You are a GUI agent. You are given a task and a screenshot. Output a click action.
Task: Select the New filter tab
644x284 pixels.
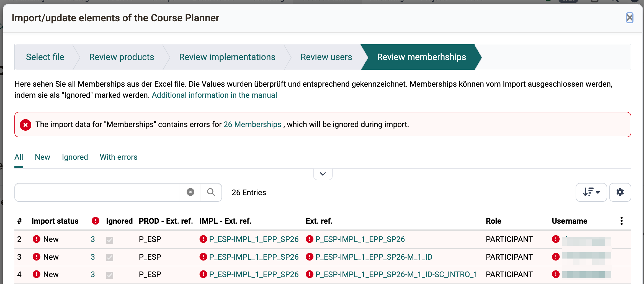click(42, 157)
